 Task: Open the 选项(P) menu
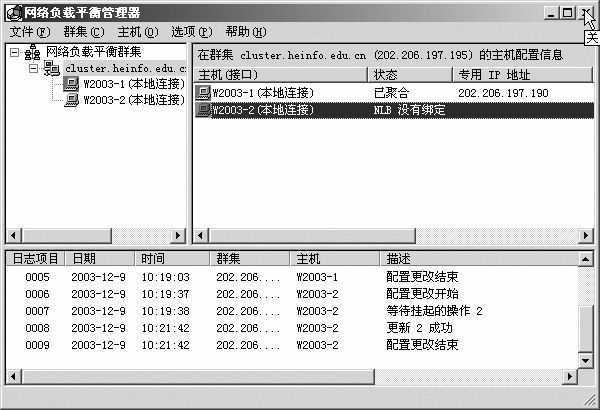coord(191,32)
